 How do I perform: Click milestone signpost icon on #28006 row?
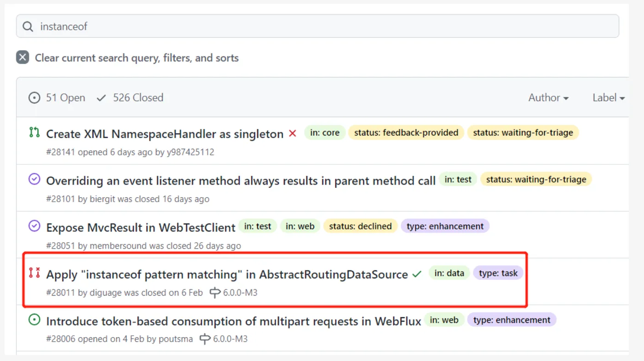pos(205,339)
